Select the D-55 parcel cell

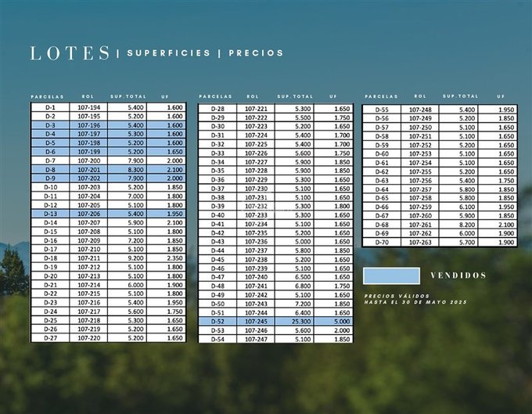[382, 110]
